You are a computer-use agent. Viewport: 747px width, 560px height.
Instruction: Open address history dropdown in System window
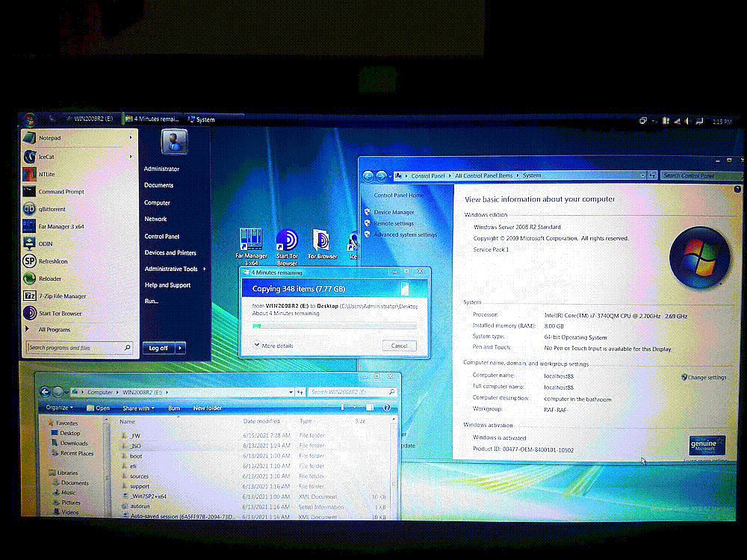coord(642,175)
